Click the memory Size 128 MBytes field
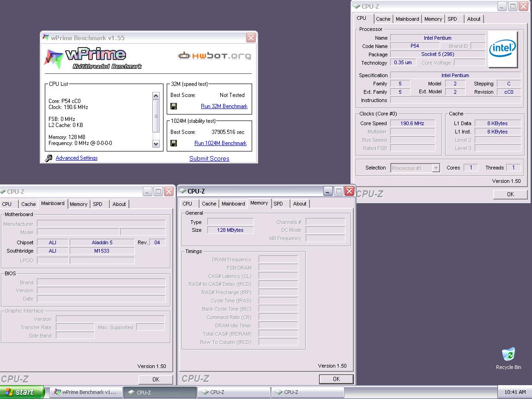 click(x=230, y=230)
